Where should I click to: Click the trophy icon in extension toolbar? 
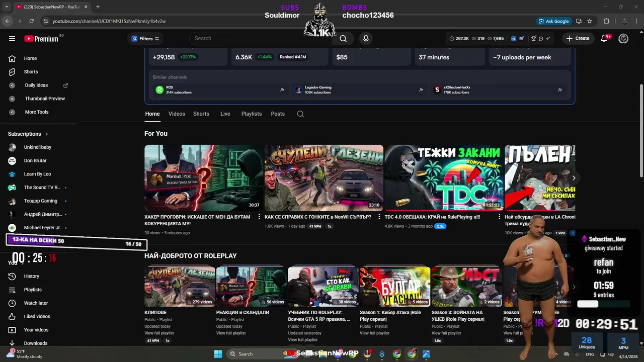point(533,39)
